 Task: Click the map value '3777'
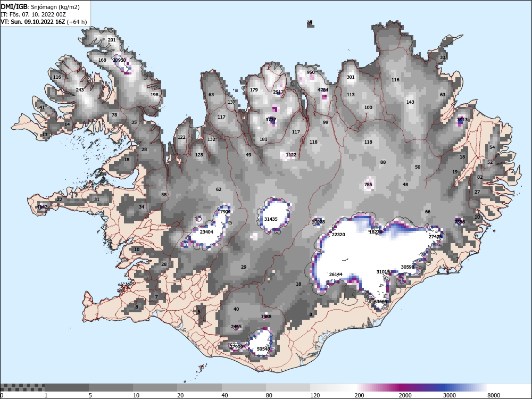(271, 120)
